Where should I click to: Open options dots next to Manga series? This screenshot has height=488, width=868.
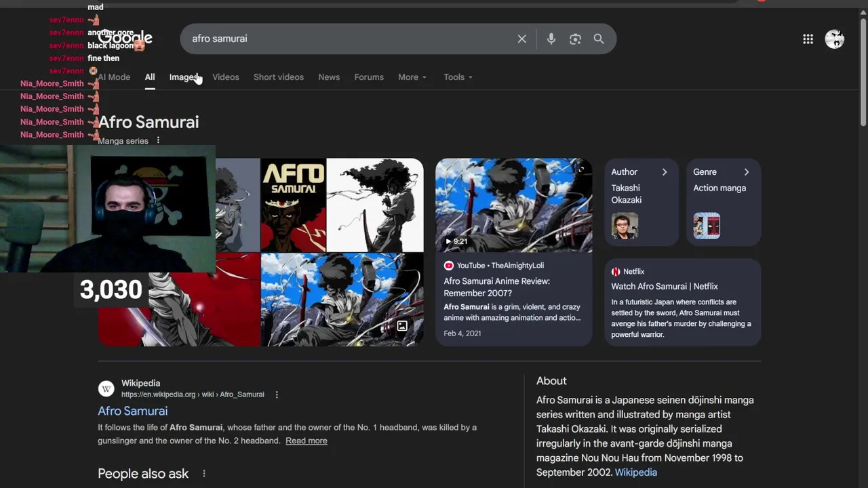click(158, 141)
